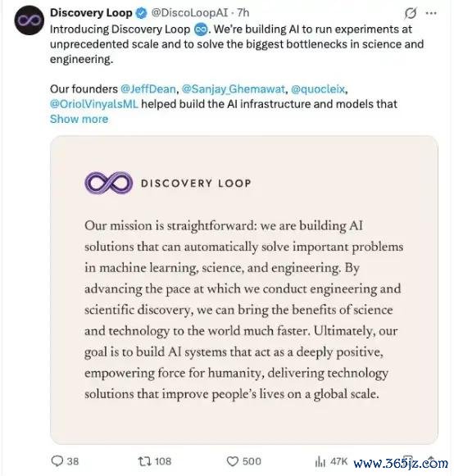Open the @OriolVinyalsML mention

pyautogui.click(x=94, y=104)
